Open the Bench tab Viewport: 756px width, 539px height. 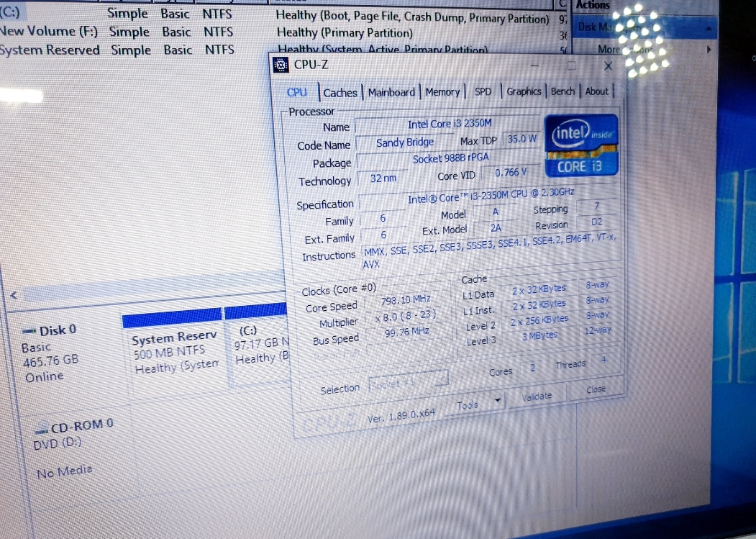(x=563, y=91)
